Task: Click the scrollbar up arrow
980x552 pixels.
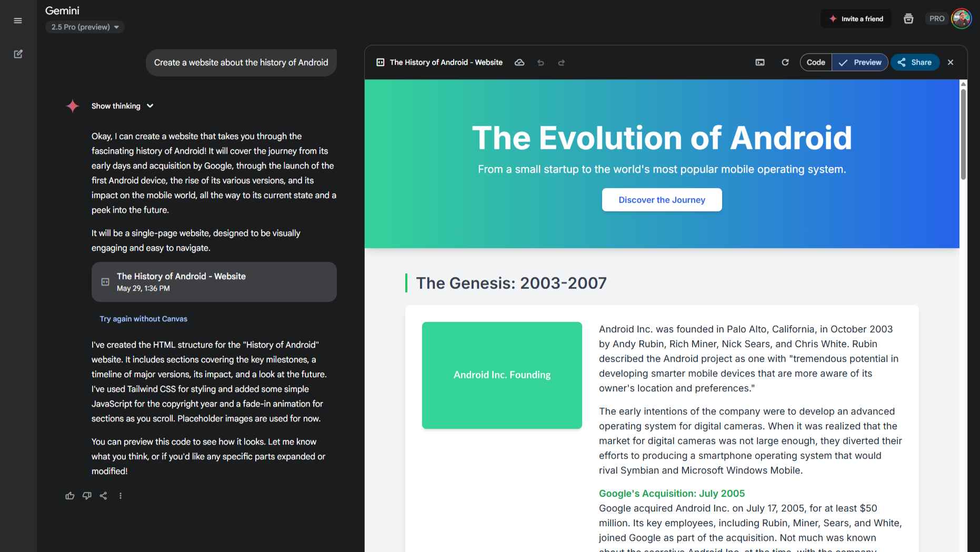Action: click(x=963, y=84)
